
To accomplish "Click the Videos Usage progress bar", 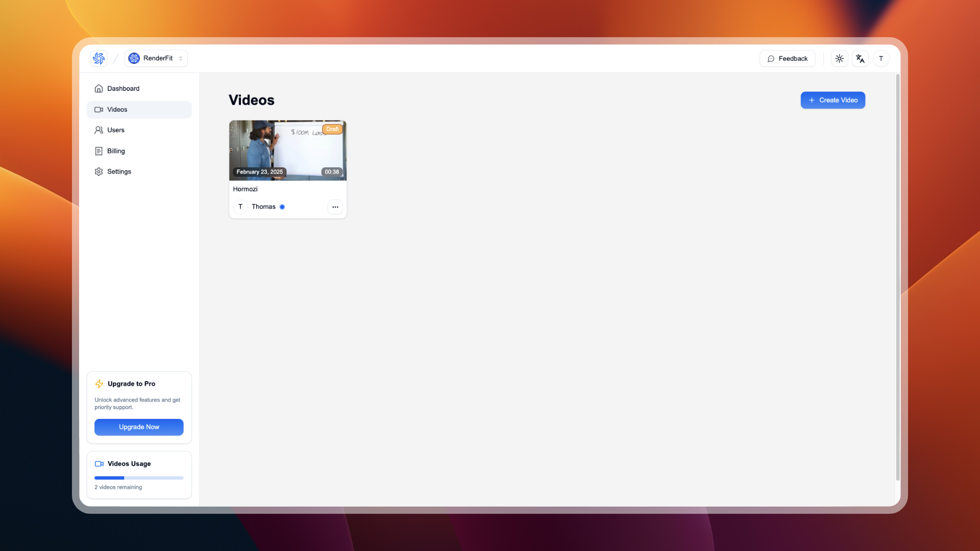I will pyautogui.click(x=139, y=478).
